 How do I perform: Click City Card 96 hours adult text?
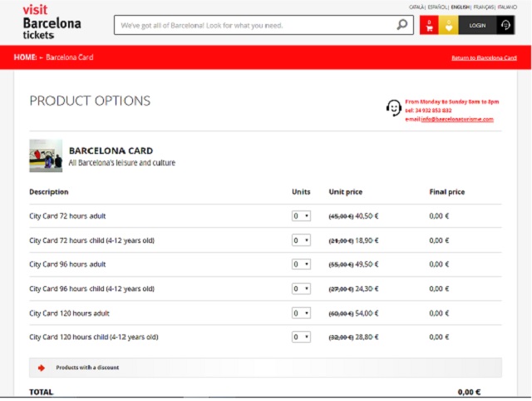pos(67,265)
